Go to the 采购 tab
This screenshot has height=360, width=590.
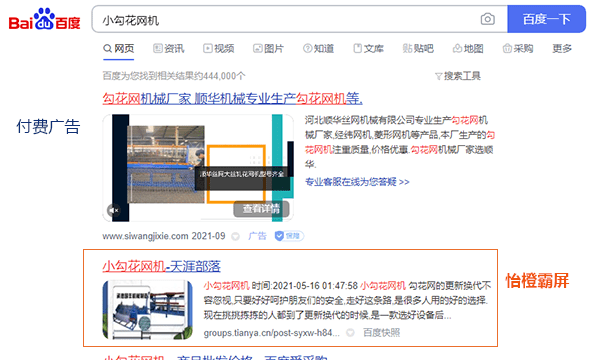coord(518,49)
